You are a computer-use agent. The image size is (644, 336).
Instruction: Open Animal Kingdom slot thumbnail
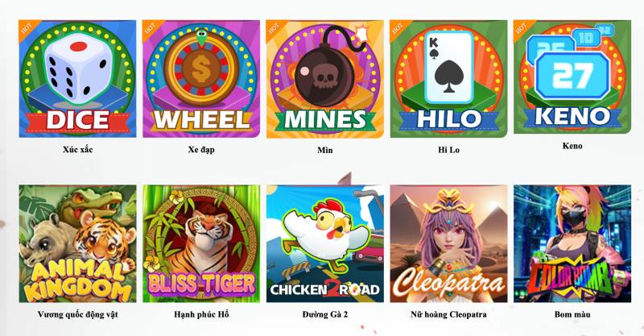[77, 243]
